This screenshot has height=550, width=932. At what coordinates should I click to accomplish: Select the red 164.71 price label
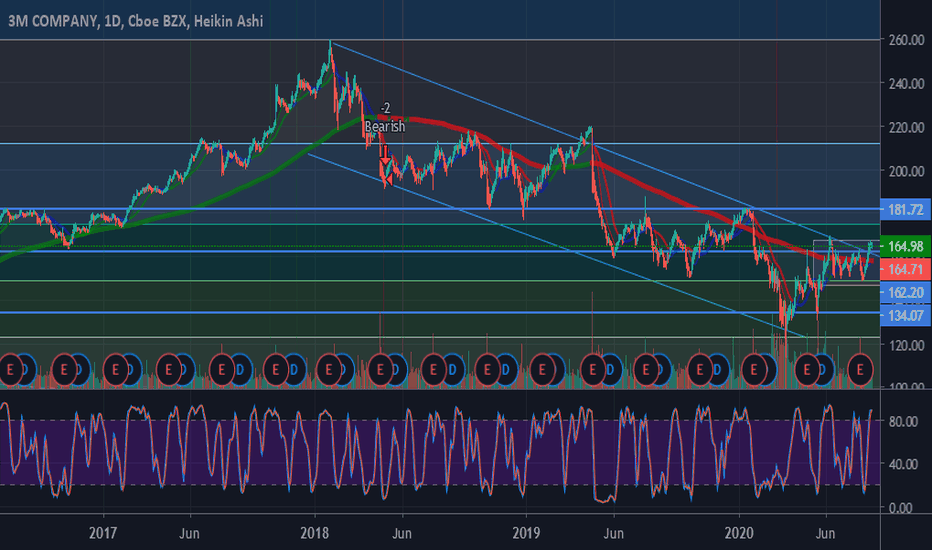coord(905,269)
